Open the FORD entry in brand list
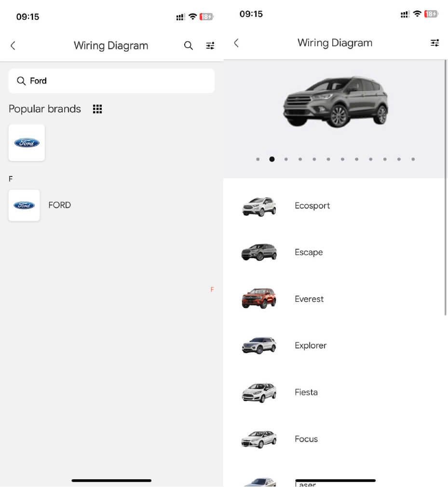The height and width of the screenshot is (487, 448). (59, 205)
